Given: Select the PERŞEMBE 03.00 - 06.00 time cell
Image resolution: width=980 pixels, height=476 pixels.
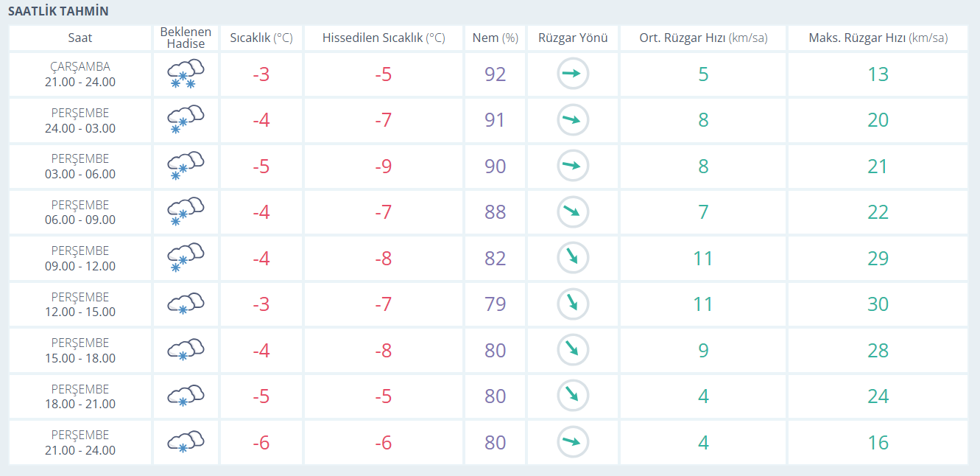Looking at the screenshot, I should click(80, 167).
